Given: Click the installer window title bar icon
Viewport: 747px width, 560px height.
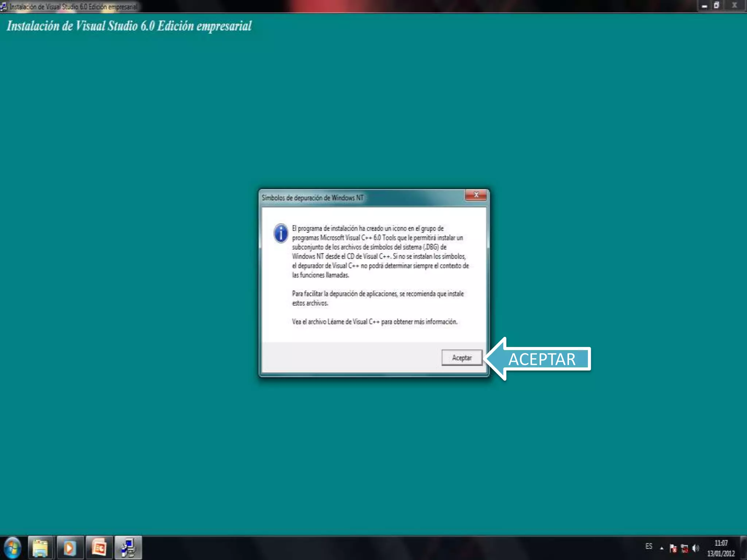Looking at the screenshot, I should 4,7.
